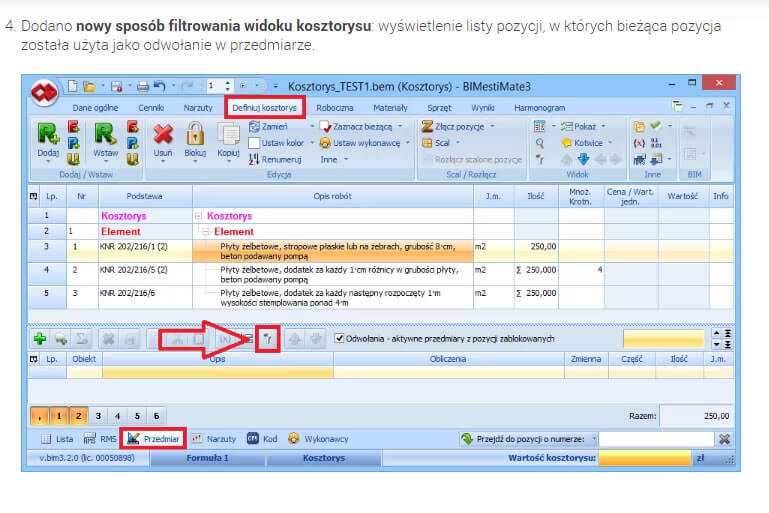Copy the position with the Kopiuj icon
The image size is (769, 513).
(228, 134)
